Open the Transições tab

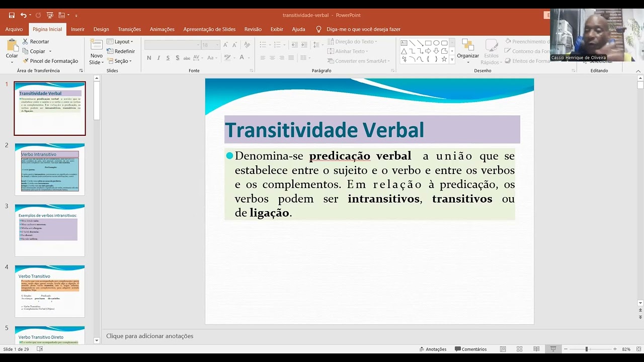(x=129, y=29)
